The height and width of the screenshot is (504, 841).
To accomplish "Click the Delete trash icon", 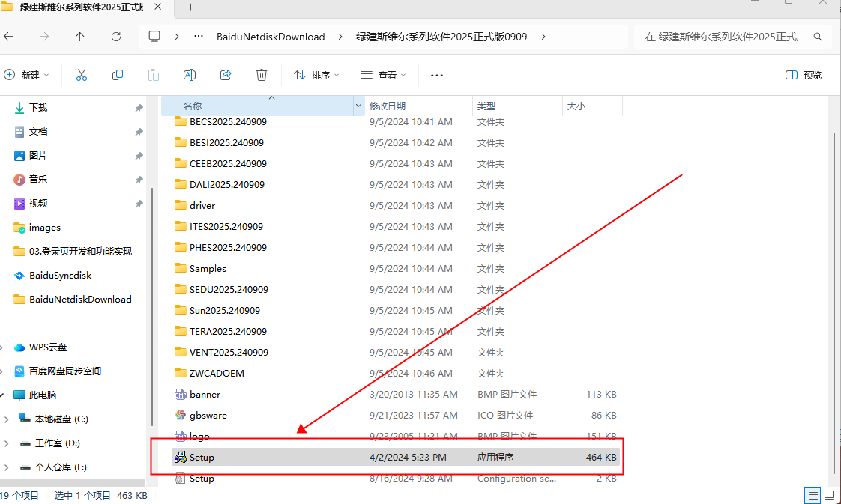I will point(261,75).
